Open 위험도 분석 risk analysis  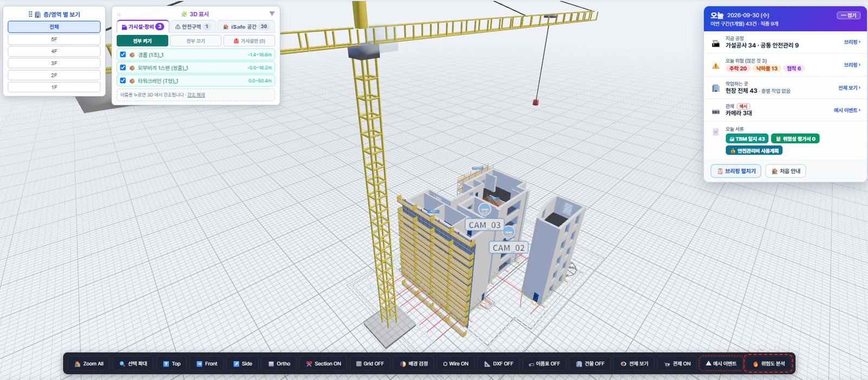coord(769,364)
